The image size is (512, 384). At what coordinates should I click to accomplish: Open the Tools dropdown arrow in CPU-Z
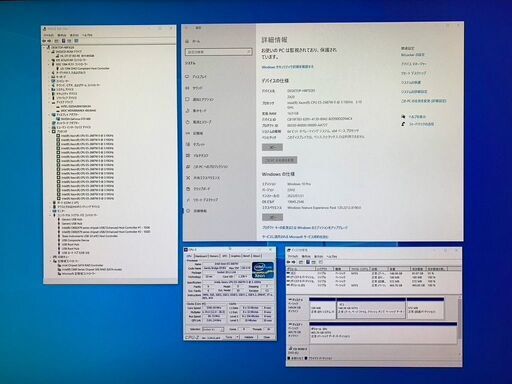pyautogui.click(x=238, y=337)
